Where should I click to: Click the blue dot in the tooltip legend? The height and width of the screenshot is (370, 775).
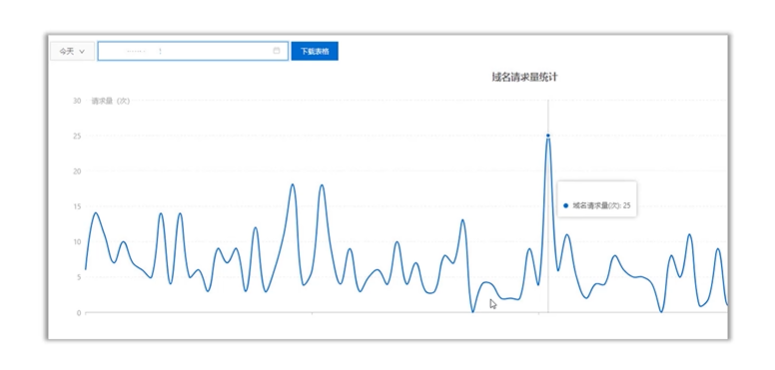(x=566, y=206)
